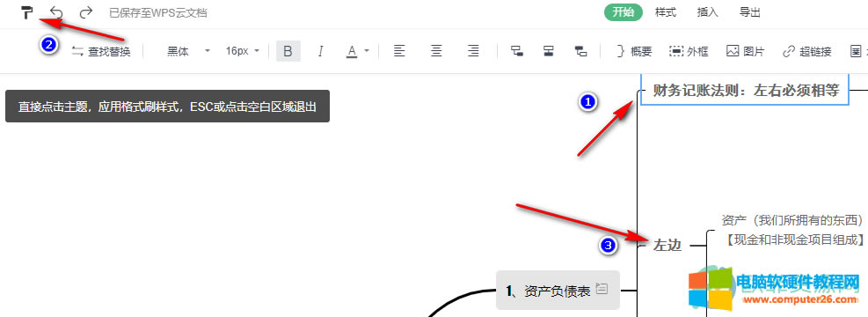The width and height of the screenshot is (868, 317).
Task: Switch to the 插入 tab
Action: point(708,12)
